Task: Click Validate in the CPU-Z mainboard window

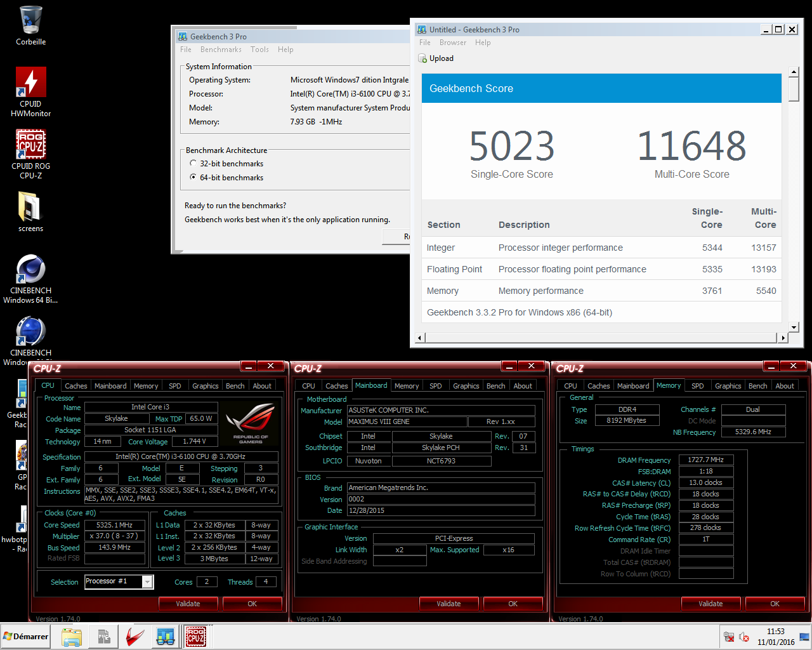Action: [x=449, y=604]
